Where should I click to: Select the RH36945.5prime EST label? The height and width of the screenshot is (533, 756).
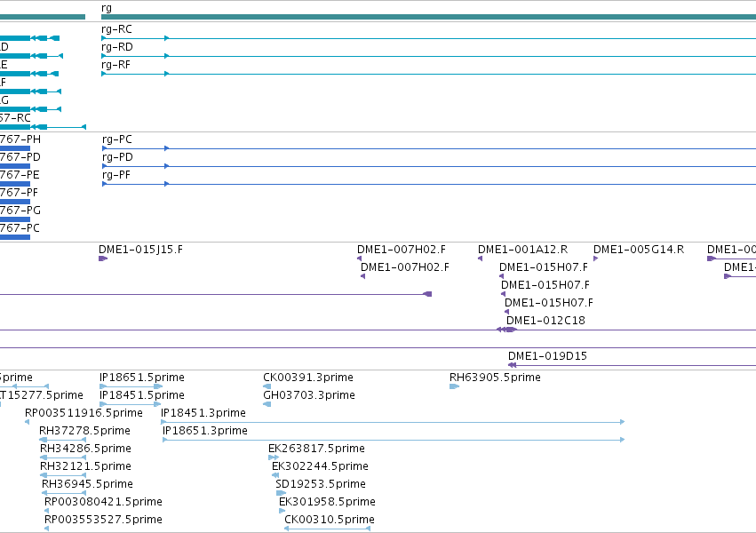tap(87, 484)
